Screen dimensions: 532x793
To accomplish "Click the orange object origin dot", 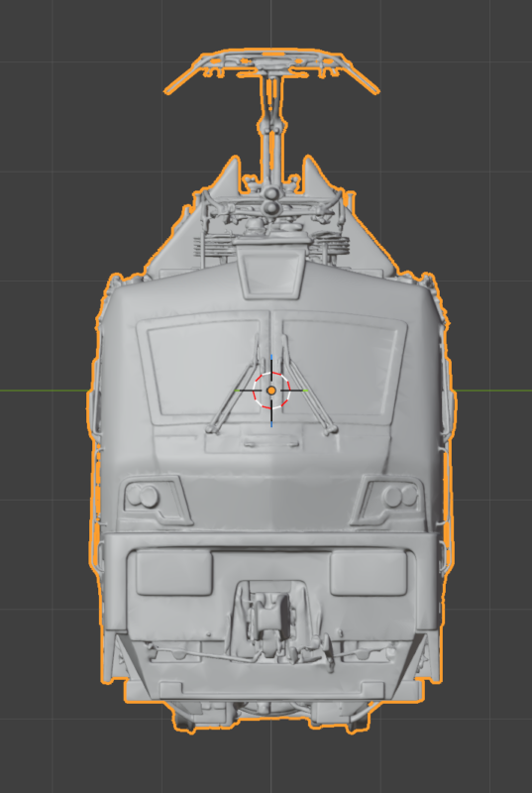I will click(271, 391).
